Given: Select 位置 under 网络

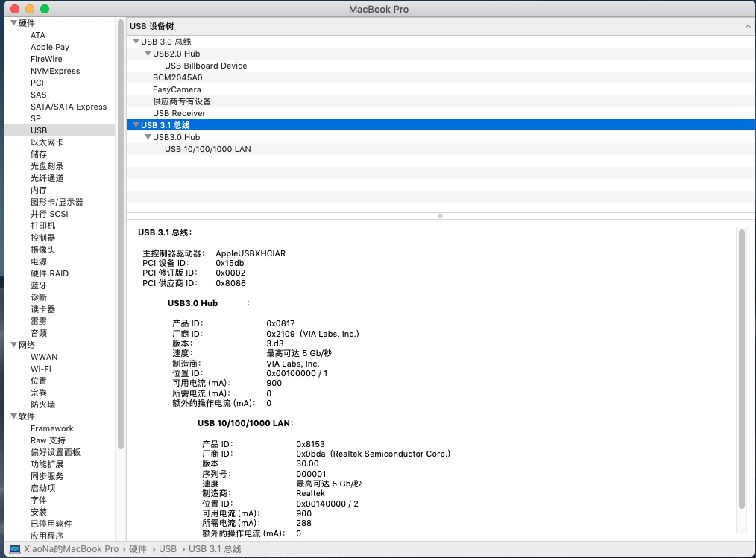Looking at the screenshot, I should (x=39, y=381).
